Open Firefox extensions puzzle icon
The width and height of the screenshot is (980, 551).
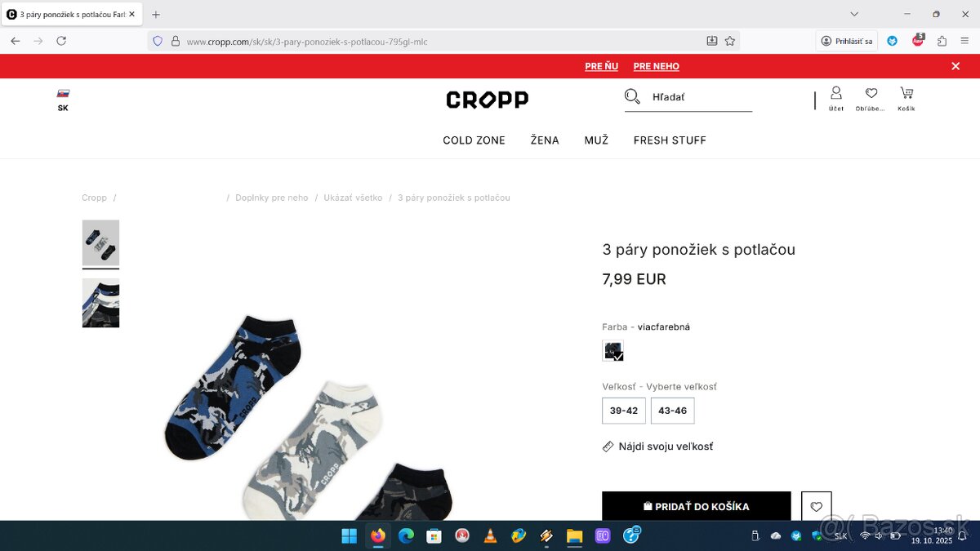tap(942, 41)
